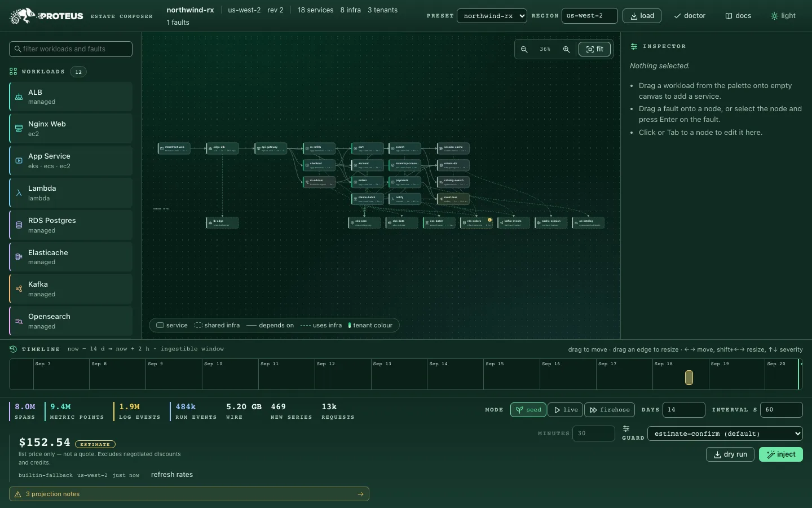Viewport: 812px width, 508px height.
Task: Click the Lambda workload icon
Action: (x=19, y=192)
